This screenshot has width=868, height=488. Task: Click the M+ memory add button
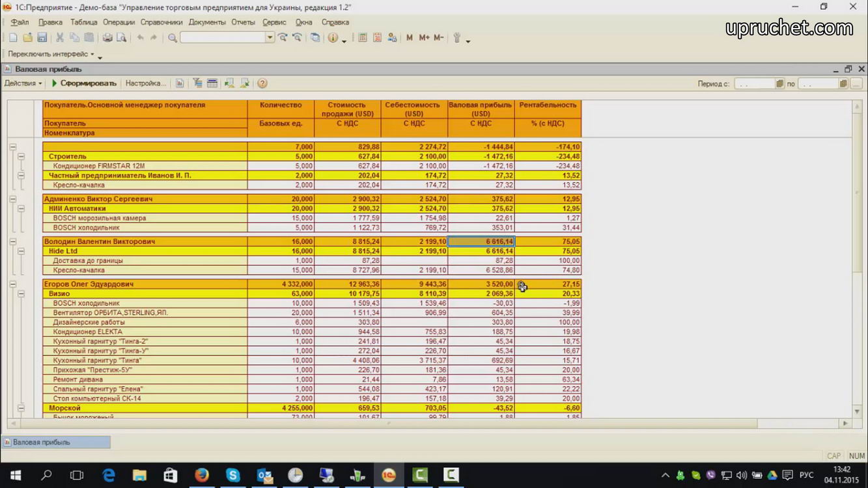pyautogui.click(x=424, y=38)
